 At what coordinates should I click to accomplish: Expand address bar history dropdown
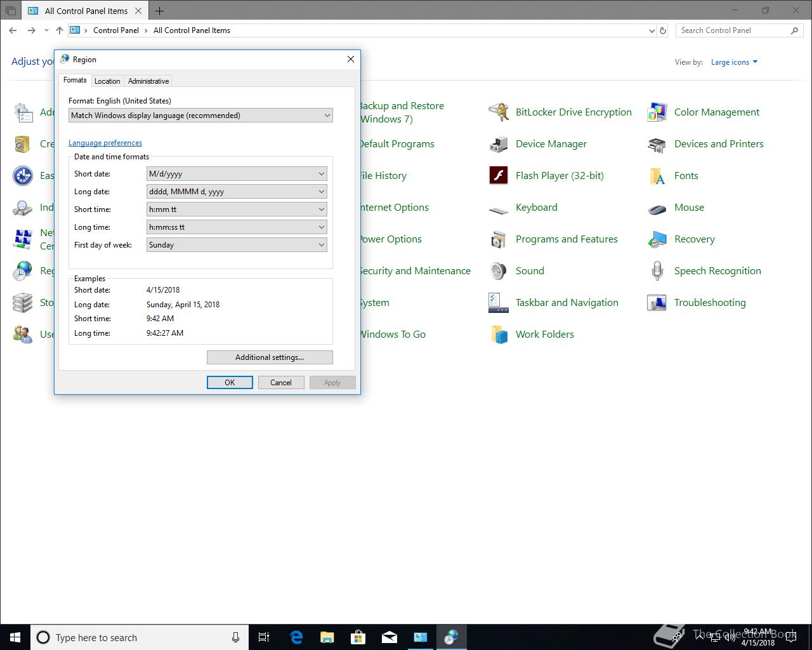[652, 30]
